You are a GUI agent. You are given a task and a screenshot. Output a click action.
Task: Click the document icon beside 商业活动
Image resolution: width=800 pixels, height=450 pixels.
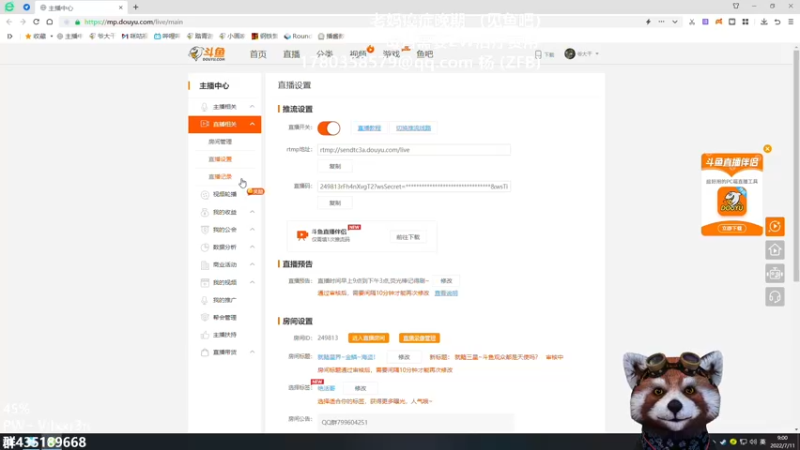(205, 264)
